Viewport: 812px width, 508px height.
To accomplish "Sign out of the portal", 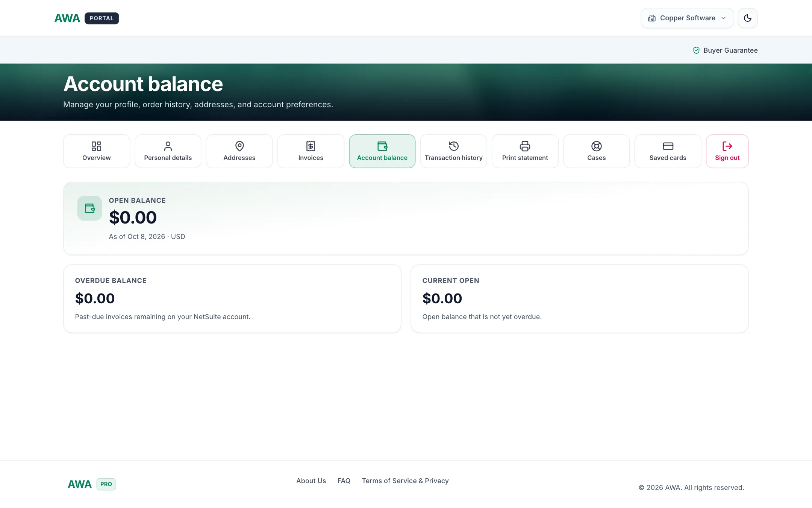I will coord(727,151).
